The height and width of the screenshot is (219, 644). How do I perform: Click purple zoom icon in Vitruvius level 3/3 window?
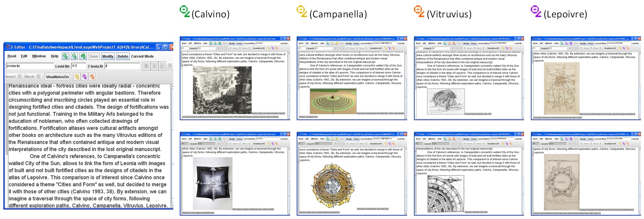click(507, 143)
